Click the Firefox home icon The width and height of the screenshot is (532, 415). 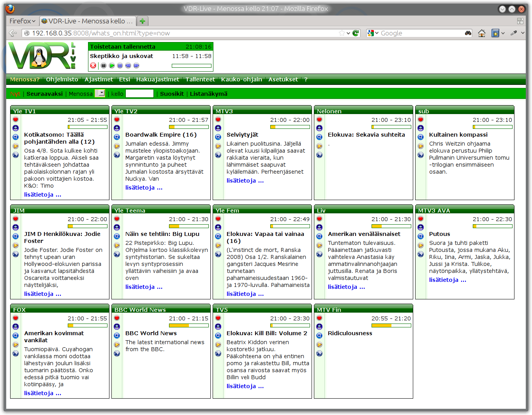pyautogui.click(x=482, y=33)
